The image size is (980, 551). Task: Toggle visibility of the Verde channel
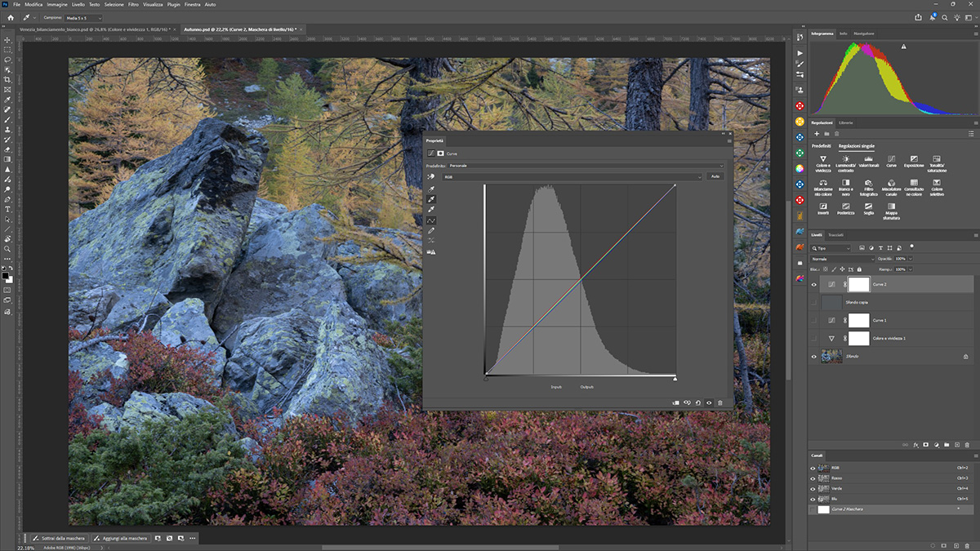click(x=813, y=488)
